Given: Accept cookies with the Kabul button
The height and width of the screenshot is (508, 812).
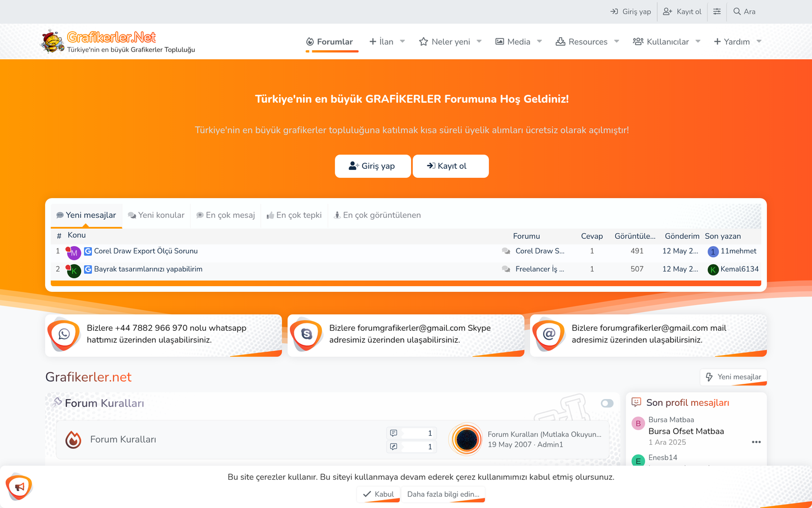Looking at the screenshot, I should click(378, 494).
